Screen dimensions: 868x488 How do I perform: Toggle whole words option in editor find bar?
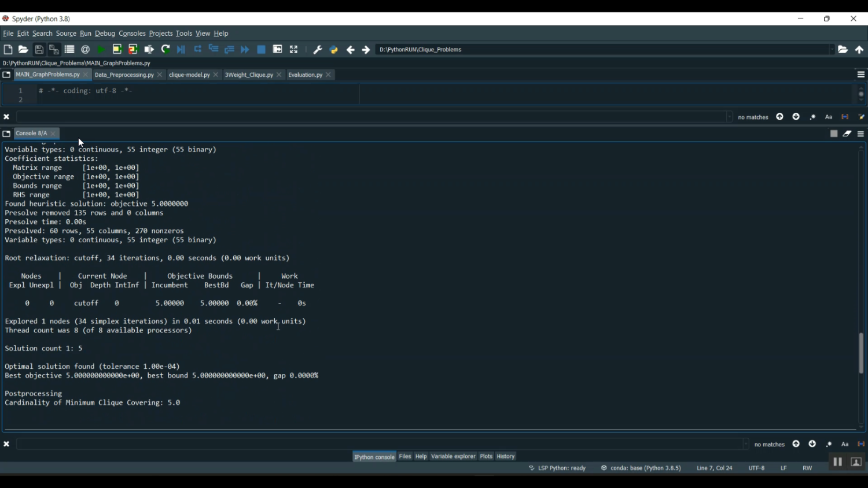click(x=845, y=117)
